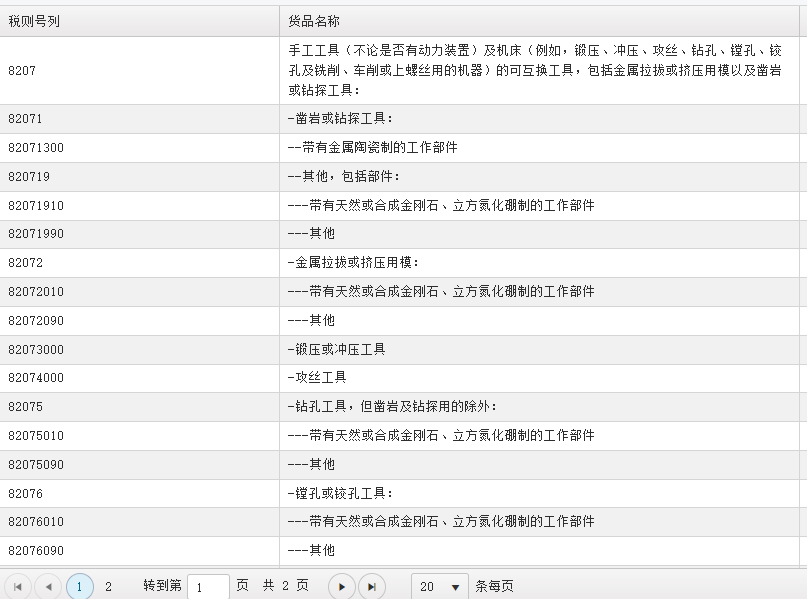Image resolution: width=807 pixels, height=599 pixels.
Task: Select page 1 in pagination
Action: [80, 587]
